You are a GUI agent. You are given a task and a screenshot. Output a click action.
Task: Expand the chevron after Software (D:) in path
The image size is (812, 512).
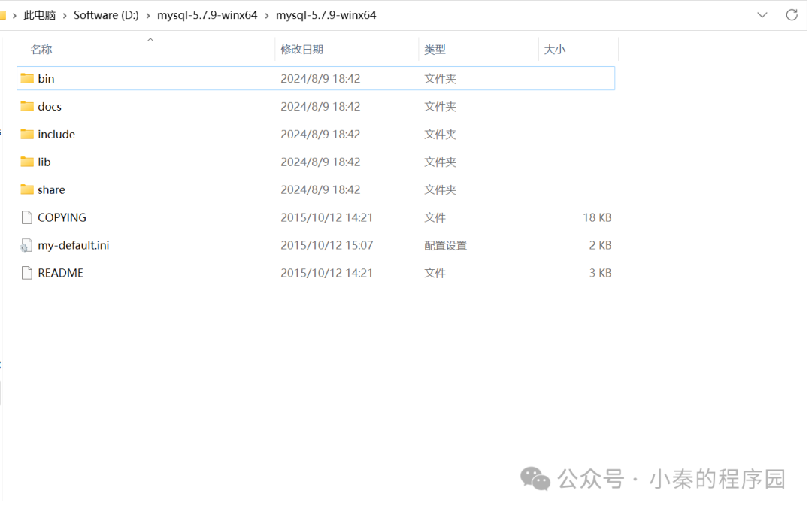(x=147, y=16)
